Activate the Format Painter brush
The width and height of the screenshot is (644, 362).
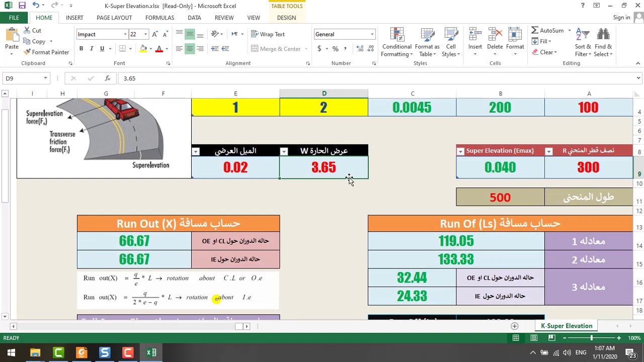46,52
